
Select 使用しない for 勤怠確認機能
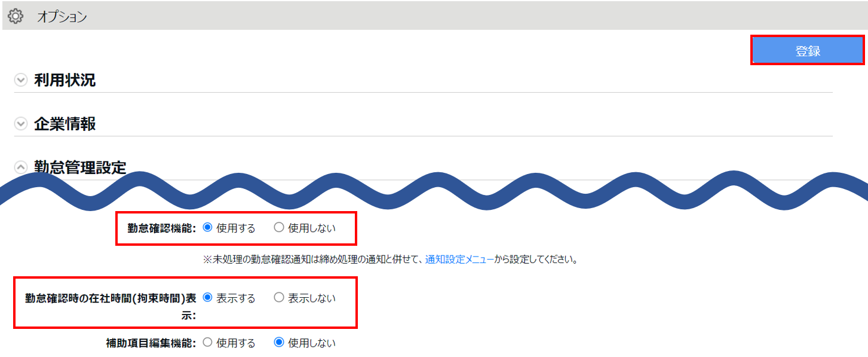[x=278, y=227]
